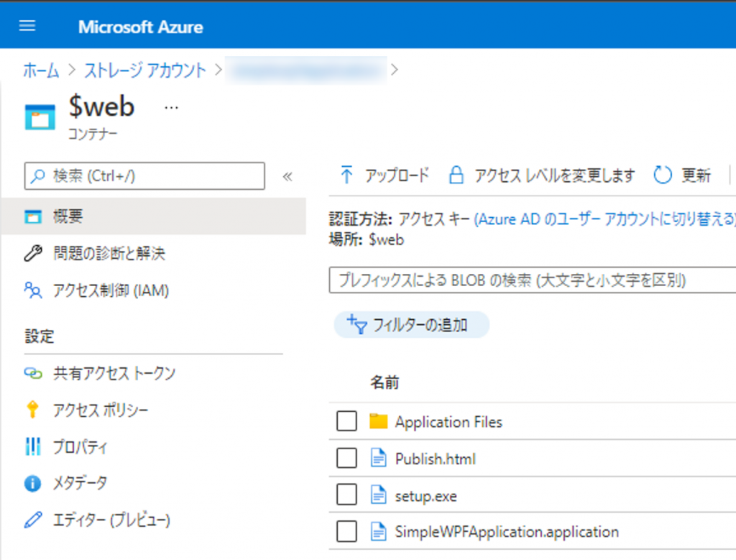Click the access policy key icon

click(x=33, y=410)
